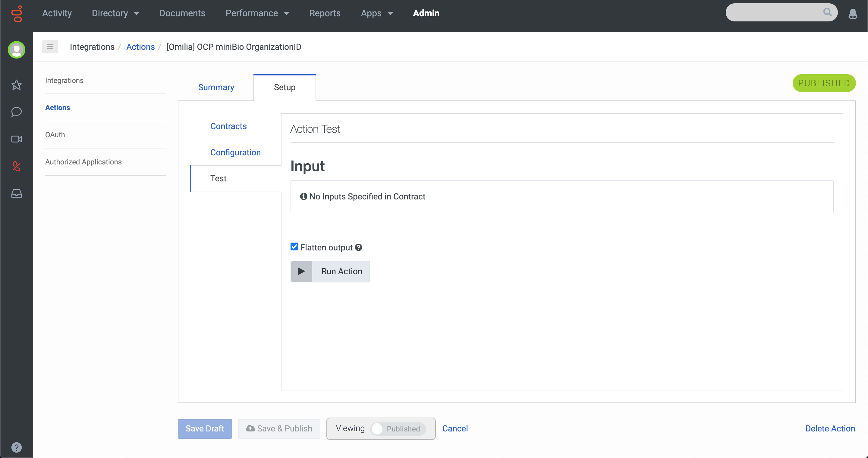This screenshot has height=458, width=868.
Task: Switch to the Setup tab
Action: click(284, 87)
